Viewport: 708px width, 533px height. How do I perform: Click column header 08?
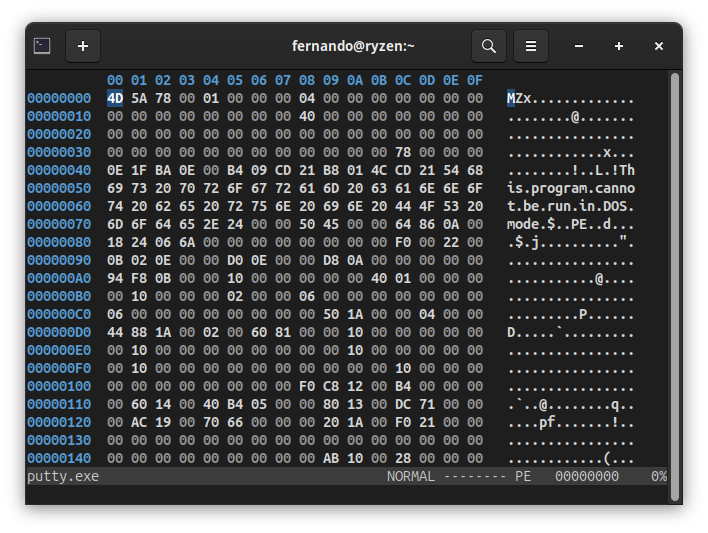[x=307, y=80]
